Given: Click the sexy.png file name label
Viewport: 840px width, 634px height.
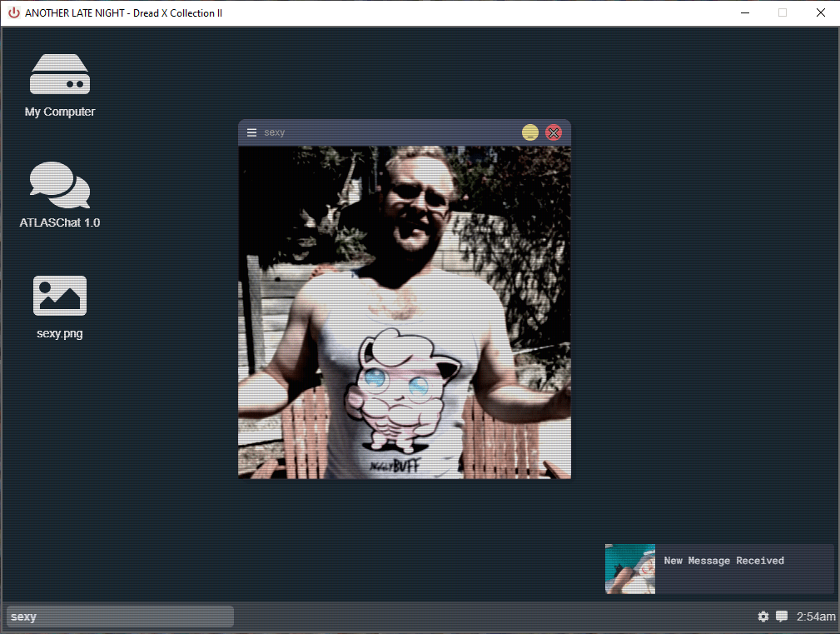Looking at the screenshot, I should (x=60, y=334).
